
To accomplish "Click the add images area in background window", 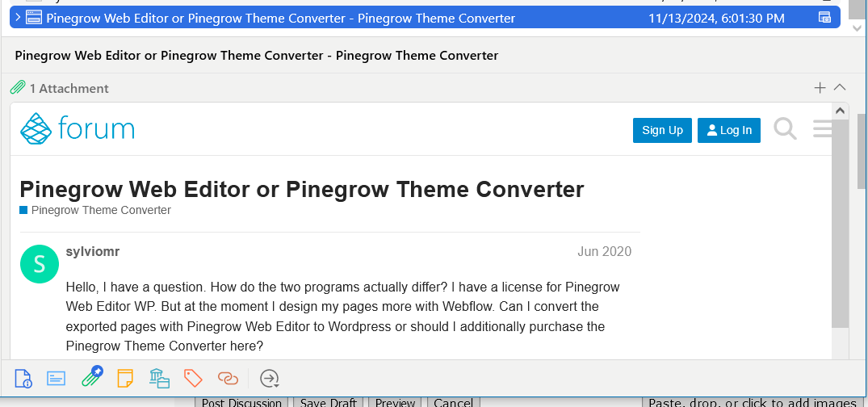I will click(x=753, y=402).
